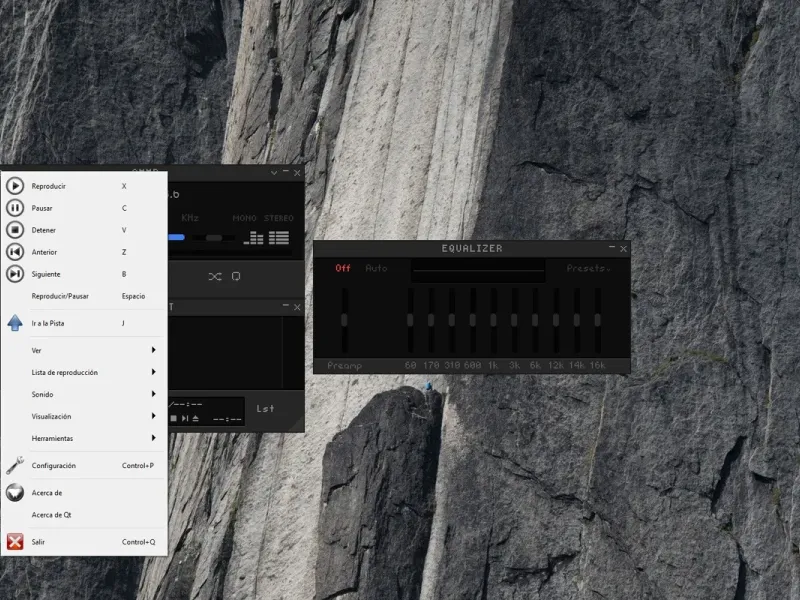This screenshot has height=600, width=800.
Task: Click the blue arrow Ir a la Pista
Action: [x=15, y=323]
